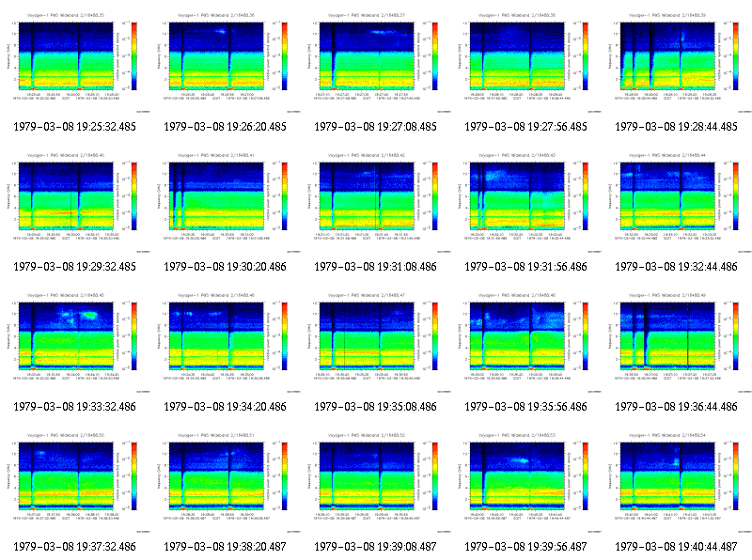This screenshot has height=560, width=752.
Task: Open spectrogram thumbnail for 19:35:08.486
Action: coord(376,342)
